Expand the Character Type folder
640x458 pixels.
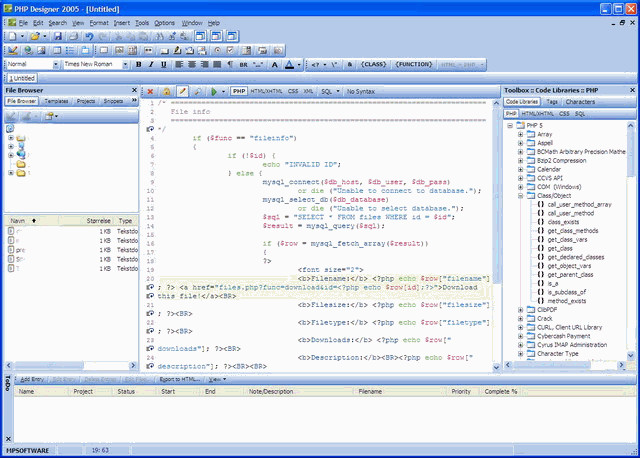[520, 354]
